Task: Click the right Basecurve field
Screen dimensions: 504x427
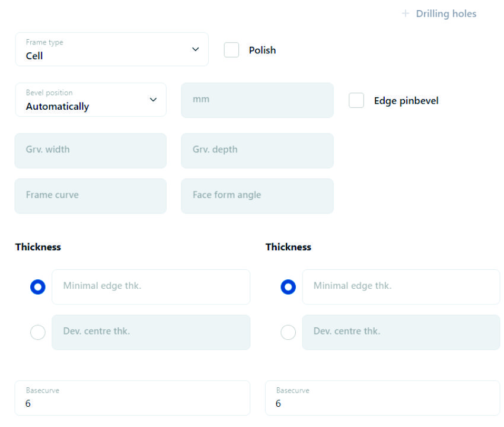Action: [382, 398]
